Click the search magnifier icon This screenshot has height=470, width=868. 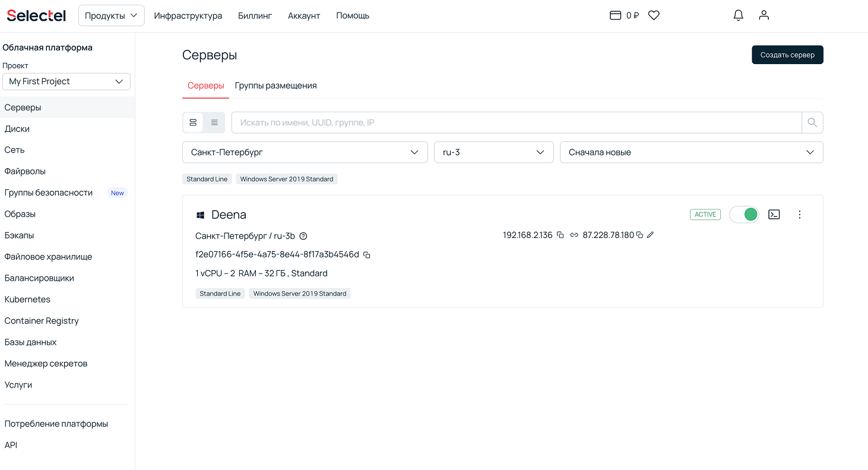[x=812, y=123]
